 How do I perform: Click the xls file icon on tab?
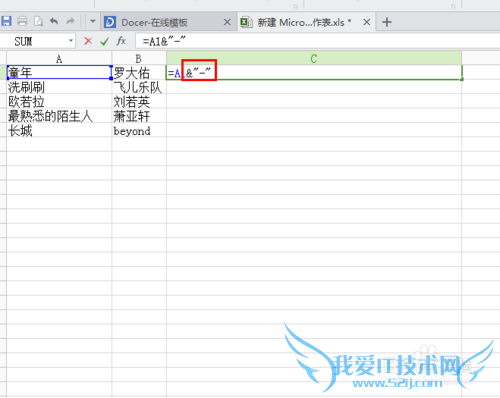[246, 22]
